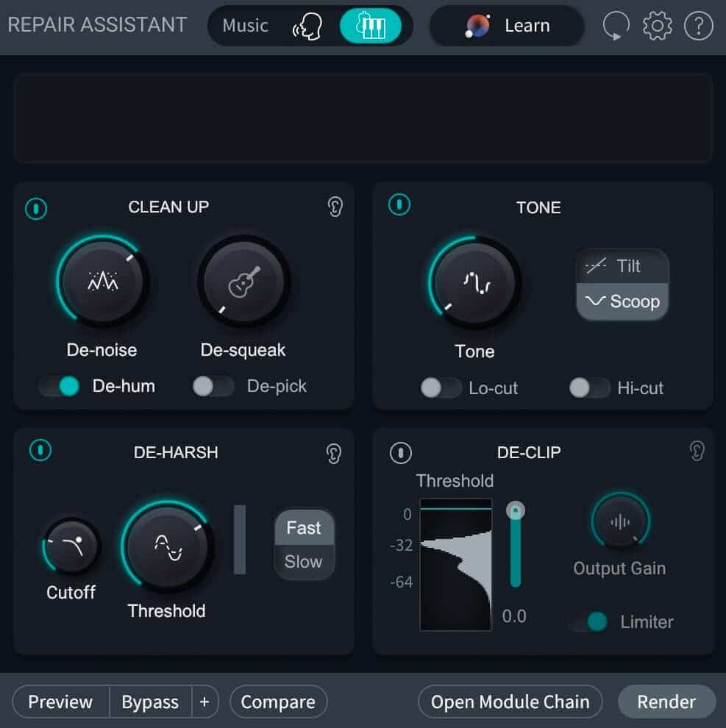Click the De-squeak guitar knob
The image size is (726, 728).
point(244,281)
